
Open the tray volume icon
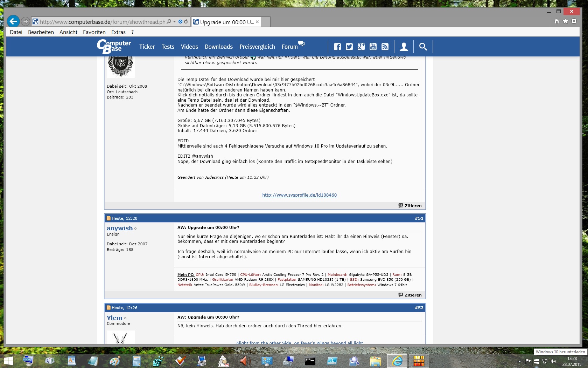553,361
